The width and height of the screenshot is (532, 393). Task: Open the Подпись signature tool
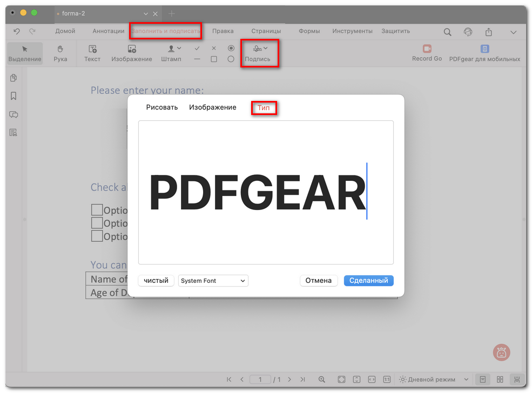pyautogui.click(x=258, y=53)
